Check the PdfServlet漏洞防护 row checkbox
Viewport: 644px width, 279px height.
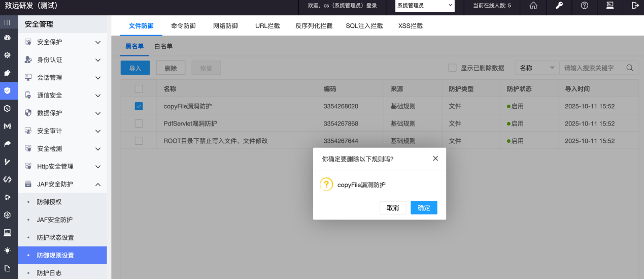(x=139, y=123)
